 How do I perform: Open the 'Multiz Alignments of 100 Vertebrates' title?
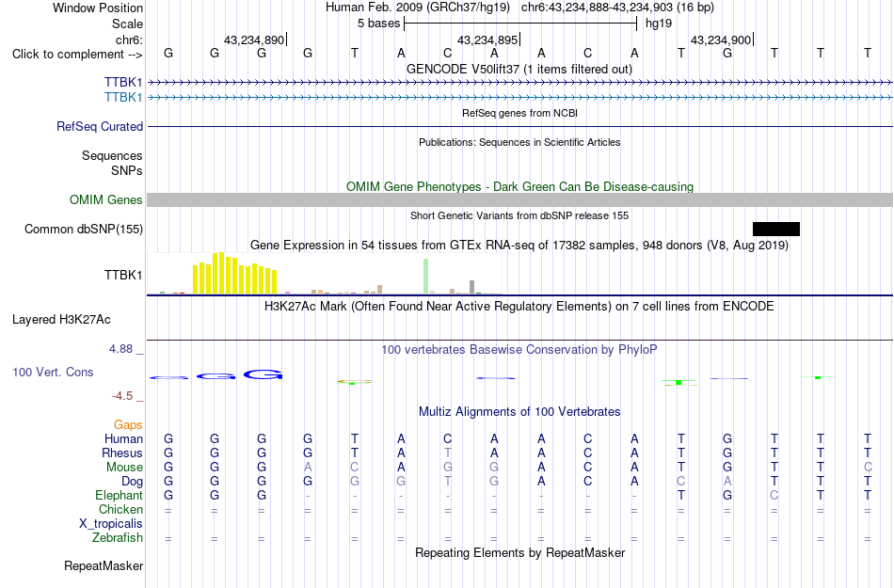(519, 411)
